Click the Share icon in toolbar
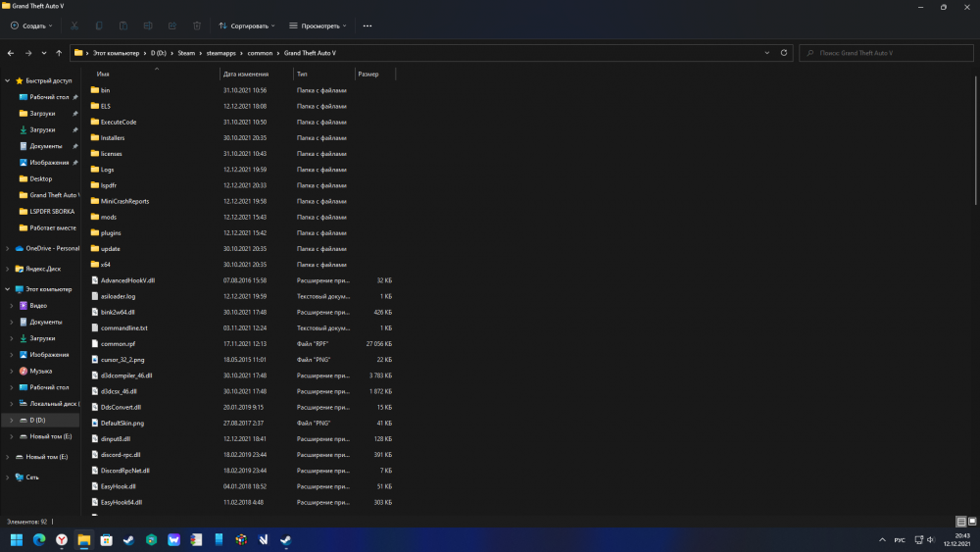980x552 pixels. coord(172,25)
